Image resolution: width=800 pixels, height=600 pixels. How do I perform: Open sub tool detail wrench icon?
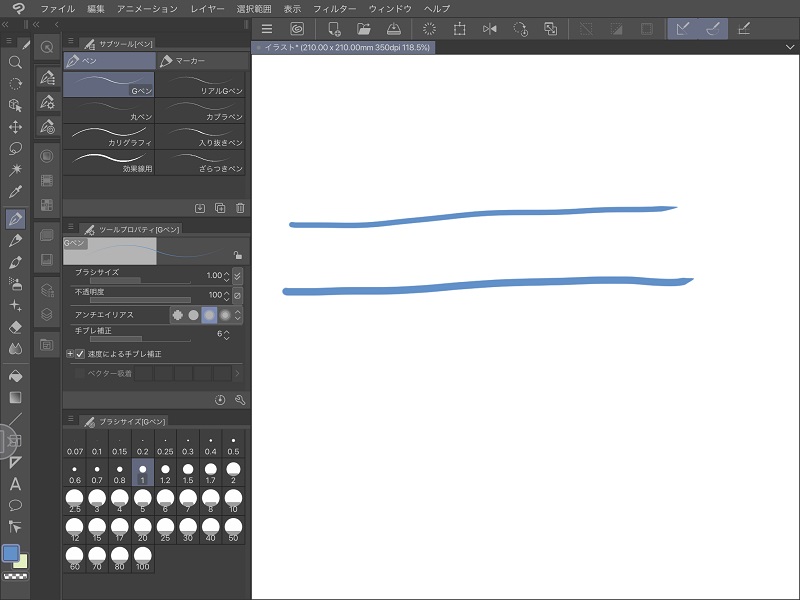click(240, 400)
